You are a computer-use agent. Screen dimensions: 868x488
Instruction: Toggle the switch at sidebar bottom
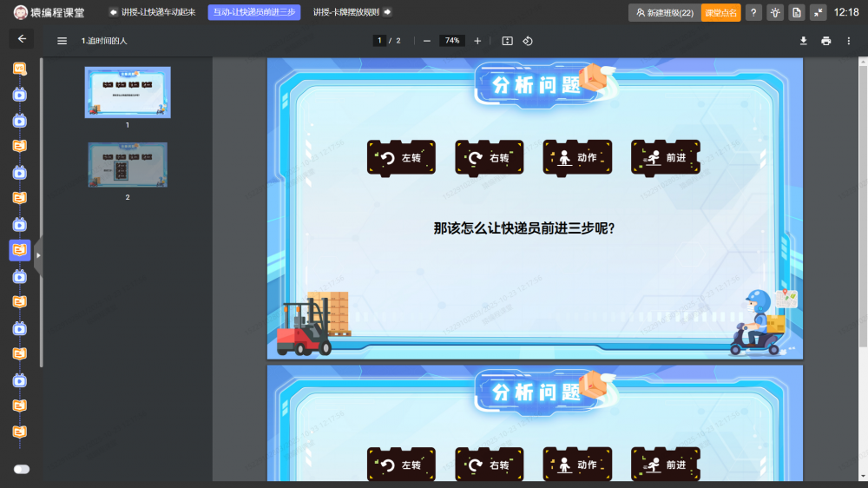pyautogui.click(x=22, y=469)
